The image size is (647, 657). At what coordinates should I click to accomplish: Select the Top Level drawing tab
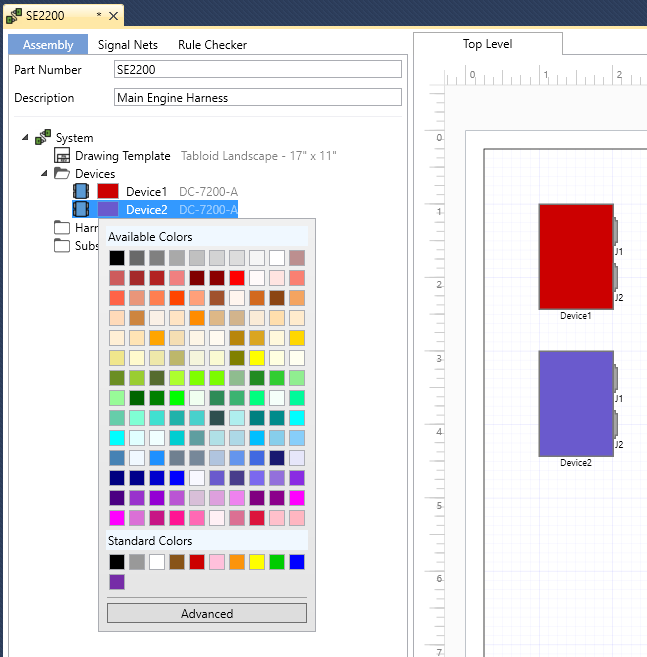487,44
